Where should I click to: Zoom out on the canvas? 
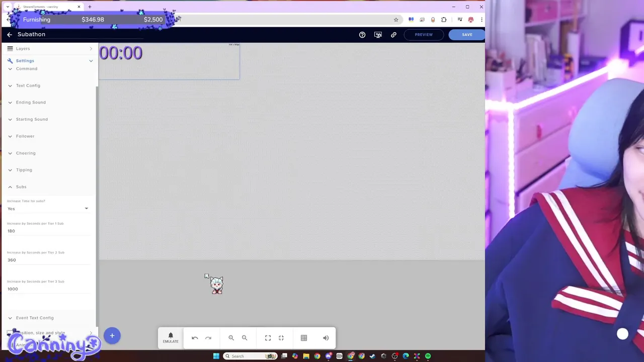pyautogui.click(x=245, y=338)
